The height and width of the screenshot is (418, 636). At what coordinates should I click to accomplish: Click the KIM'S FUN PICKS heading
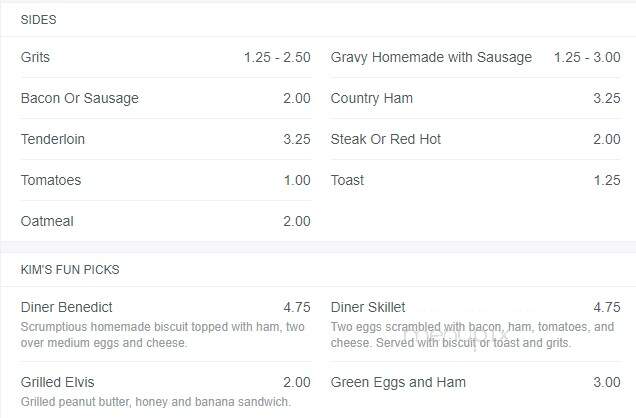coord(70,270)
